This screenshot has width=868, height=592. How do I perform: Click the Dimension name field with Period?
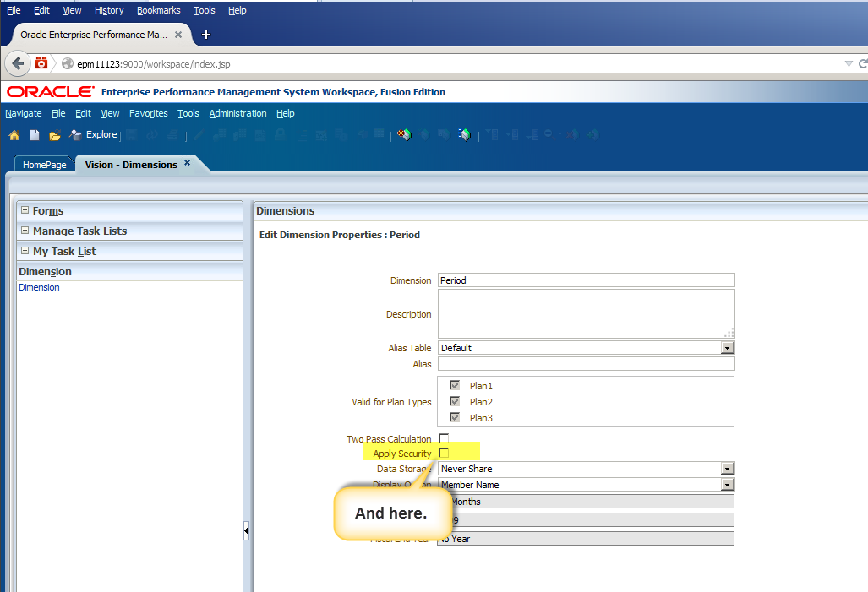[x=587, y=280]
